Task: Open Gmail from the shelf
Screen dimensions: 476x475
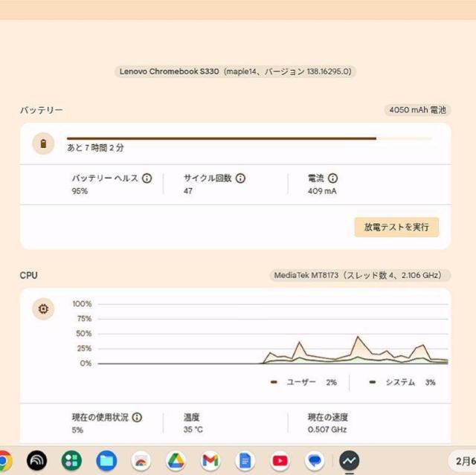Action: point(210,461)
